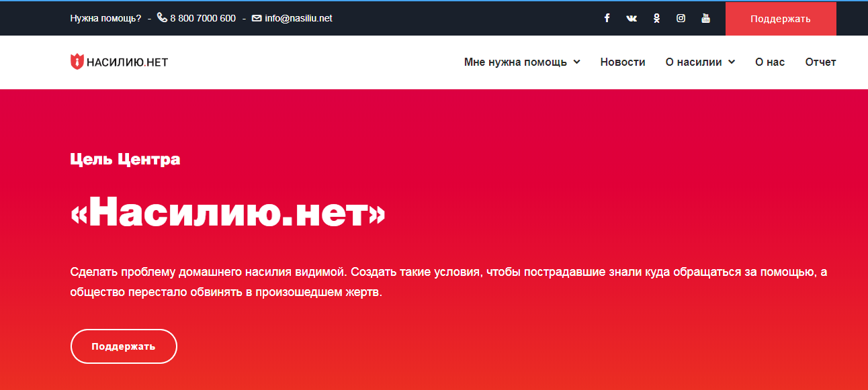Click the red shield logo icon
The image size is (868, 390).
(x=77, y=62)
